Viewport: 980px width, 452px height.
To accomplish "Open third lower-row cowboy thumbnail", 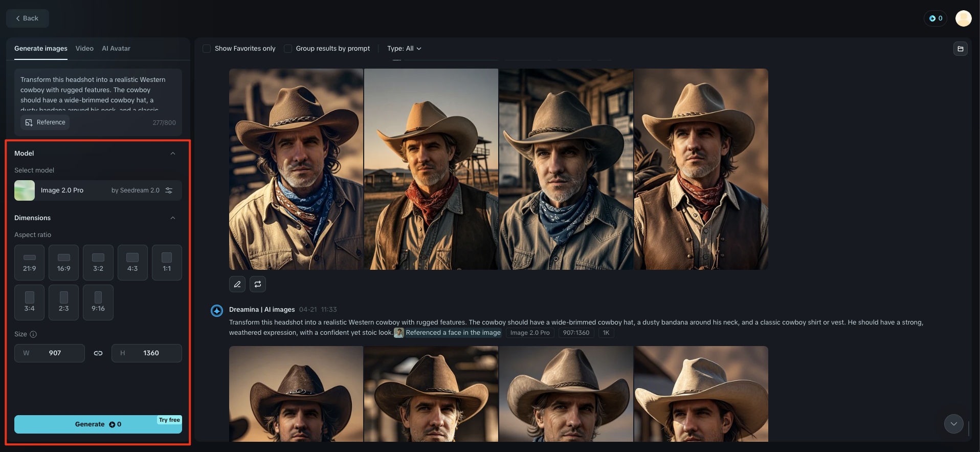I will pos(566,394).
